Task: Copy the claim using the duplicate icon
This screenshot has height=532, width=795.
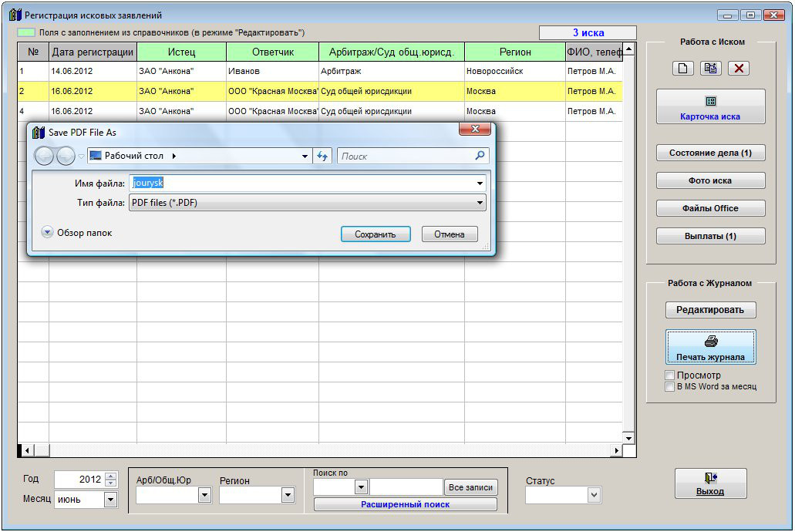Action: 710,69
